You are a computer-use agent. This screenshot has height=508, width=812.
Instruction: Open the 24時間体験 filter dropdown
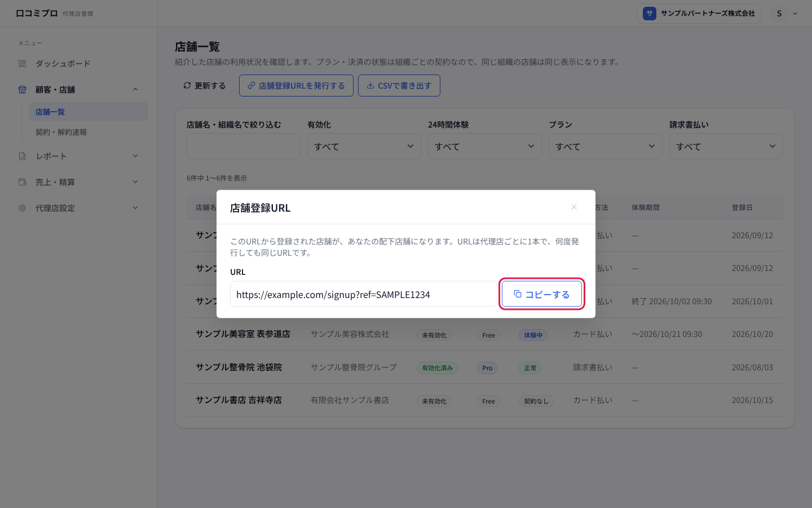pos(485,146)
